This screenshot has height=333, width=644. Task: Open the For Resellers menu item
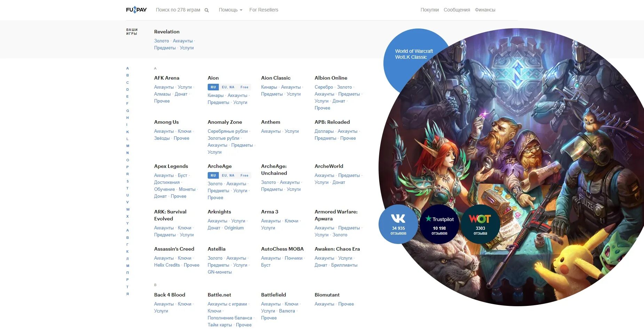point(264,10)
